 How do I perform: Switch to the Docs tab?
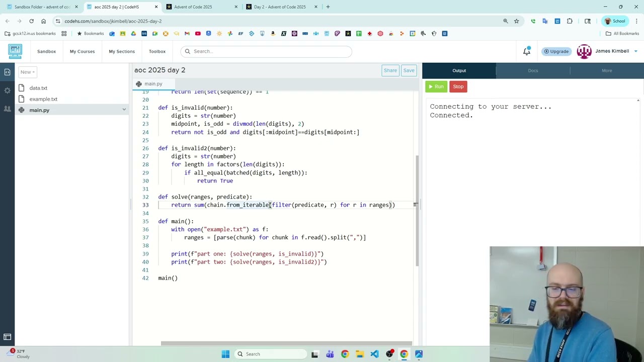[533, 71]
